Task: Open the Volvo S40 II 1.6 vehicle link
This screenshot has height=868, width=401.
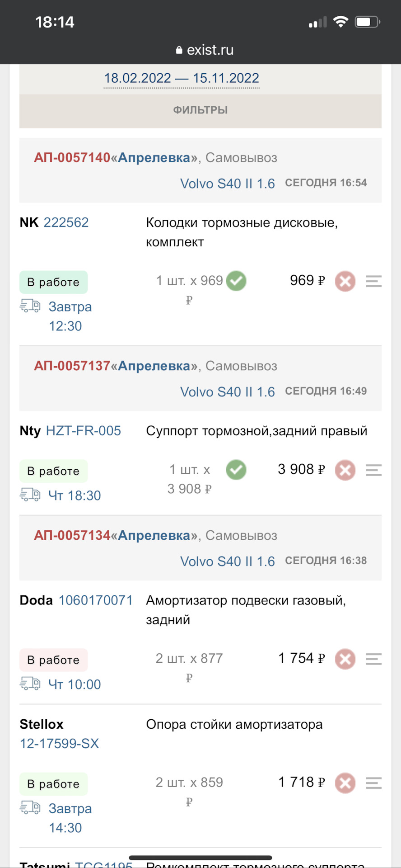Action: pyautogui.click(x=227, y=184)
